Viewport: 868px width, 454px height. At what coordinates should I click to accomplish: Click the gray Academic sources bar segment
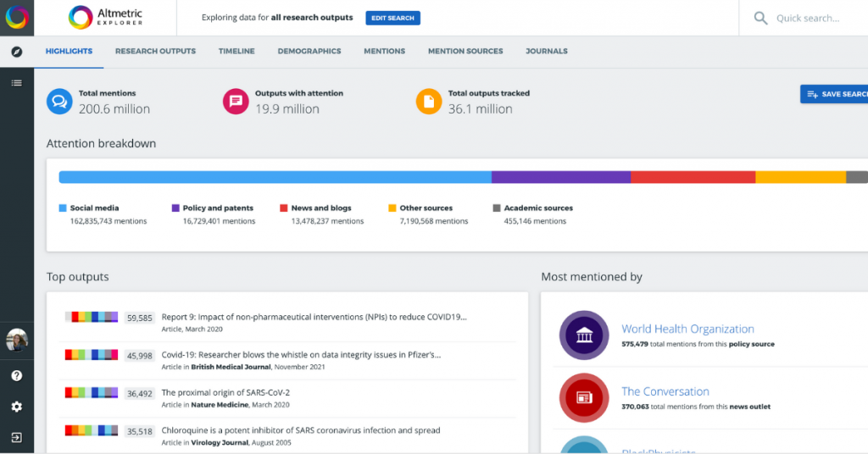857,177
